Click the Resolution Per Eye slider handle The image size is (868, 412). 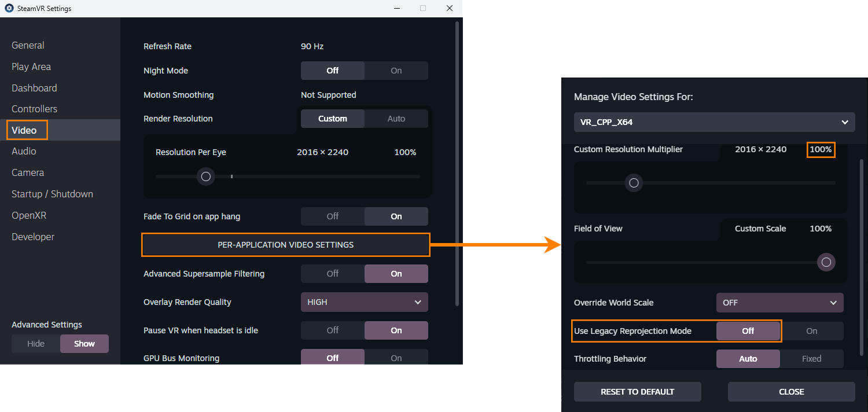[x=205, y=176]
